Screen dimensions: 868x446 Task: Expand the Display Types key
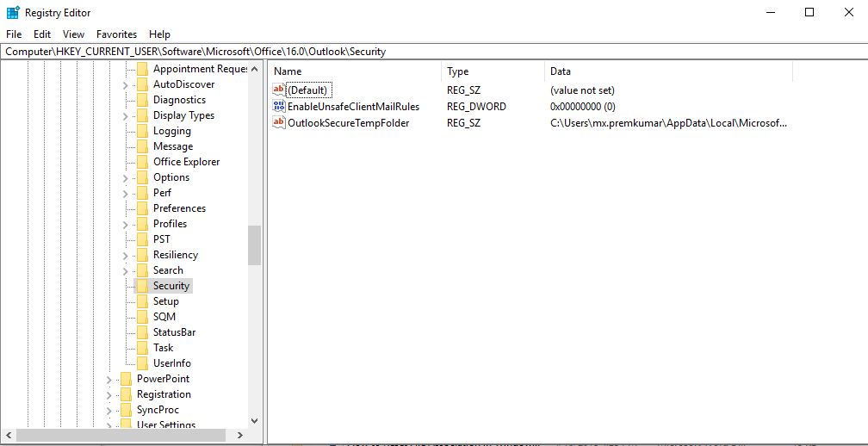125,116
